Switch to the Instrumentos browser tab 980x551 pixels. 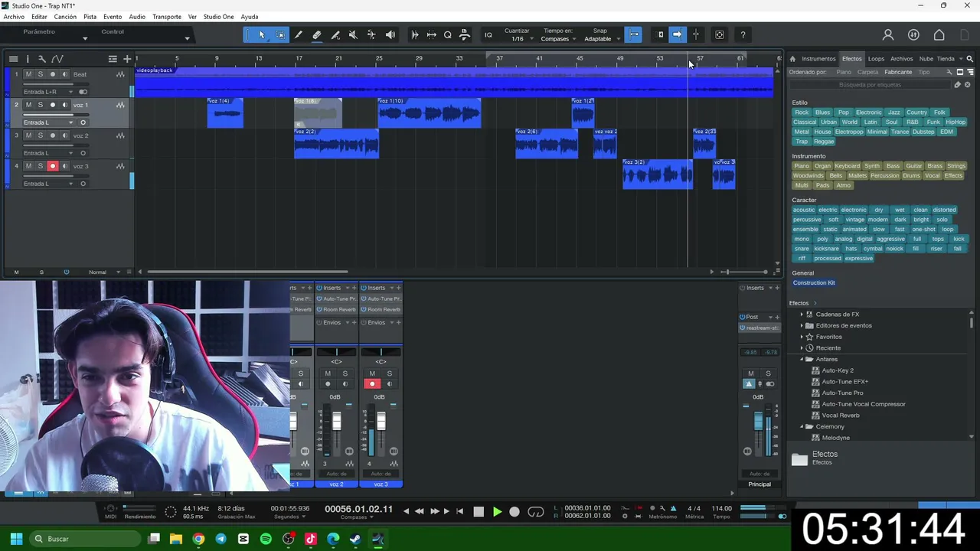point(818,59)
